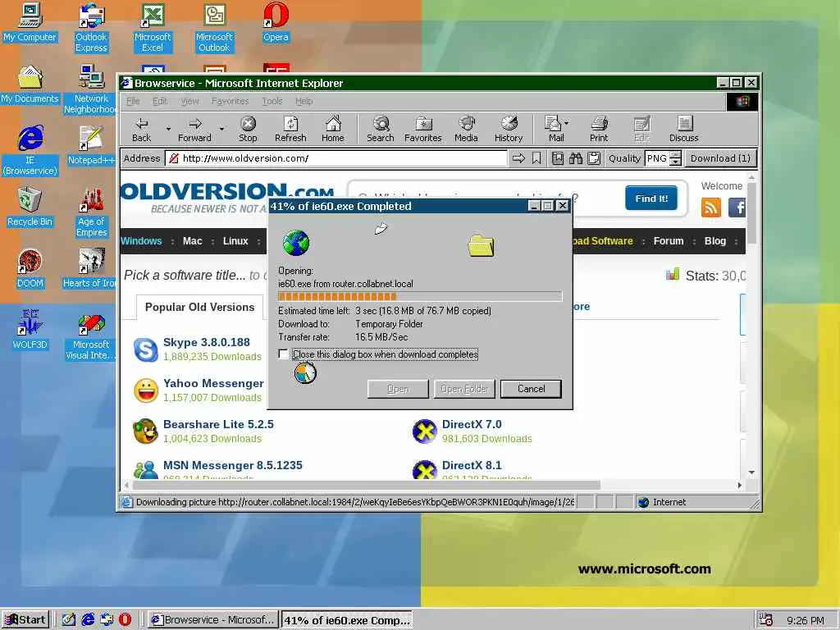Click the bookmarked page icon beside the binoculars
This screenshot has height=630, width=840.
point(558,158)
